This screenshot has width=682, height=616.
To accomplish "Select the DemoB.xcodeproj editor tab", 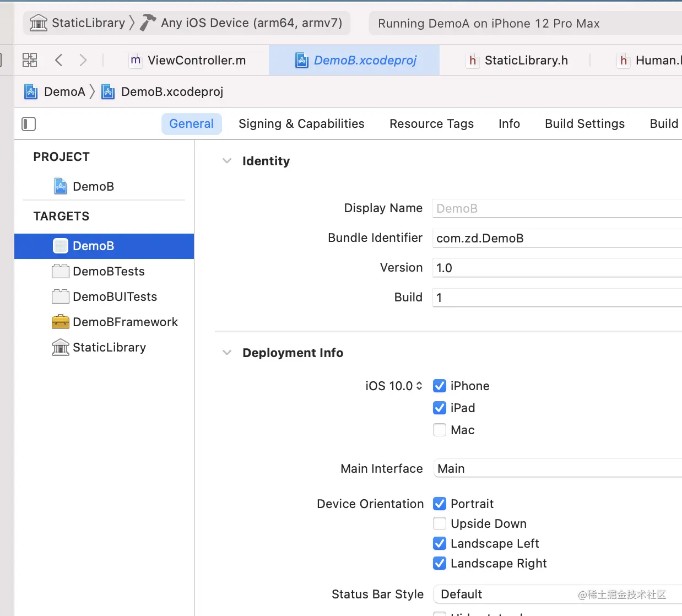I will [354, 60].
